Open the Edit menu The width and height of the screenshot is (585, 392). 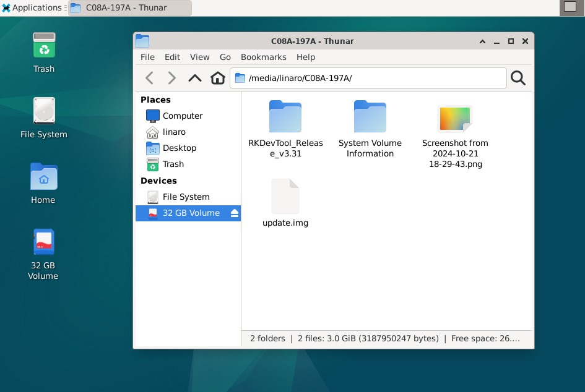[172, 57]
